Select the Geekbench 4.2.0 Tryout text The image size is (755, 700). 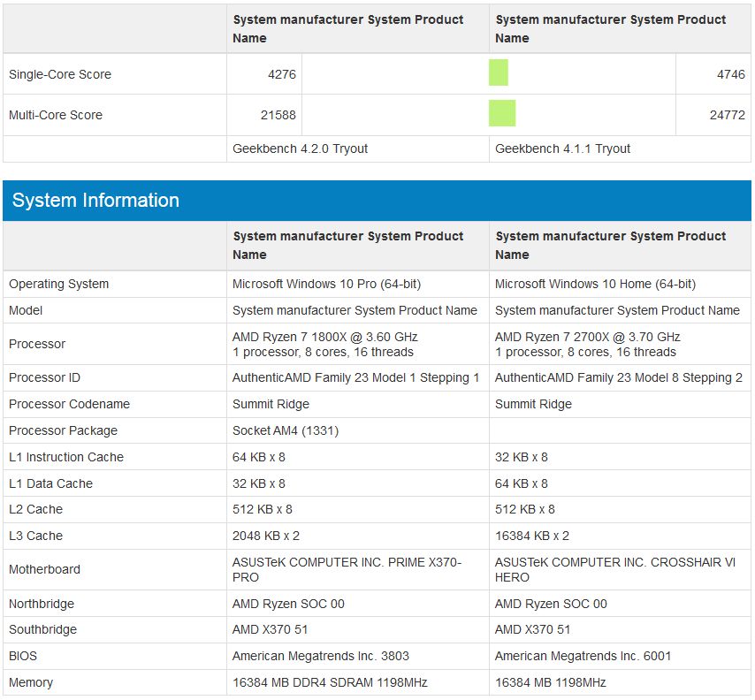pos(300,148)
